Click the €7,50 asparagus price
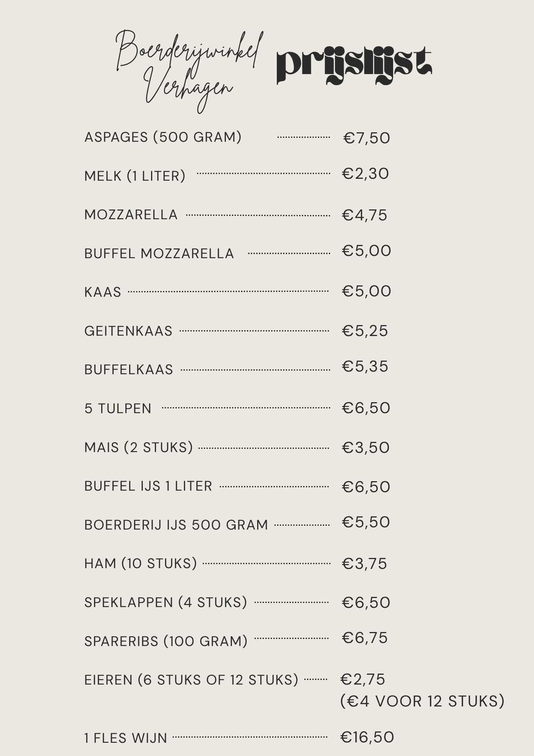Viewport: 534px width, 756px height. click(x=366, y=138)
